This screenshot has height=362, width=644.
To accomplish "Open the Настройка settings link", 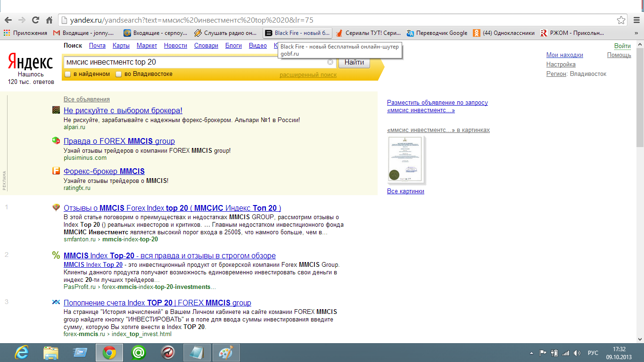I will (561, 65).
